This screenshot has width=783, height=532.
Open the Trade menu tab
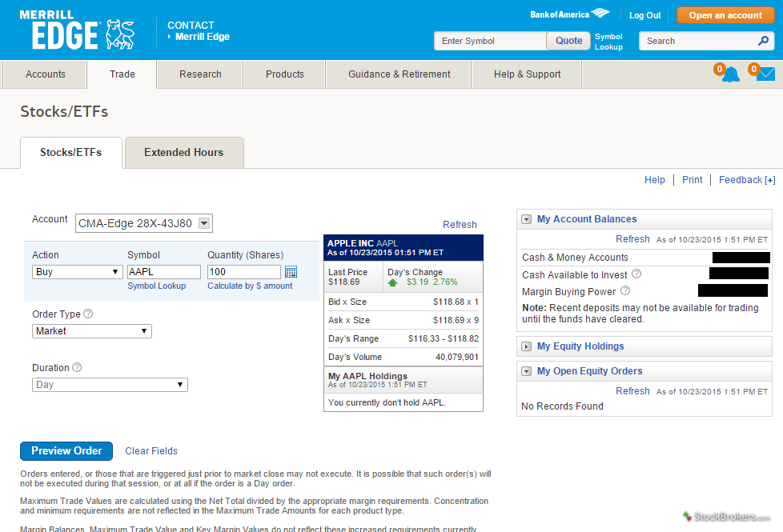pos(122,74)
